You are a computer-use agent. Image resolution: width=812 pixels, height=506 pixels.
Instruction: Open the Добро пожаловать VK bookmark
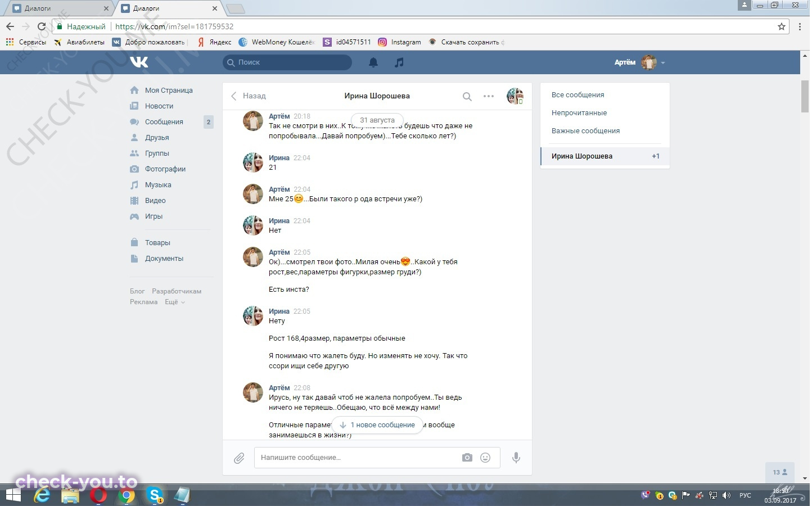(148, 42)
